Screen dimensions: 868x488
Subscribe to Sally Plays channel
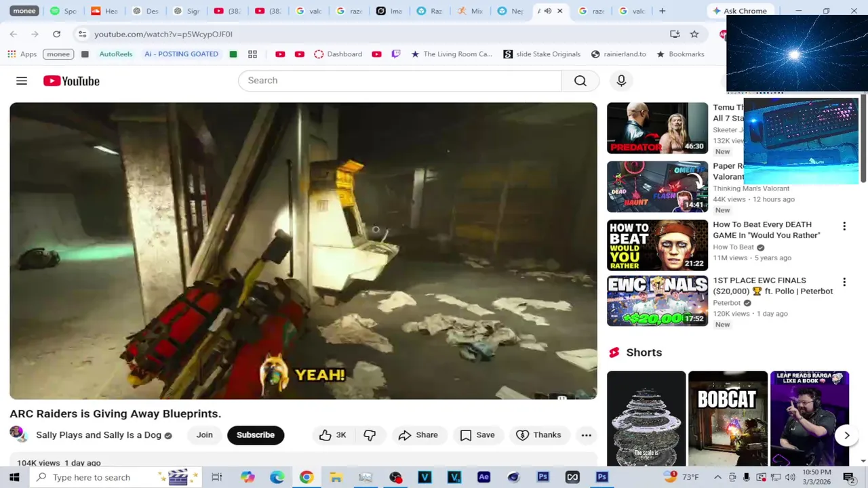pyautogui.click(x=256, y=435)
